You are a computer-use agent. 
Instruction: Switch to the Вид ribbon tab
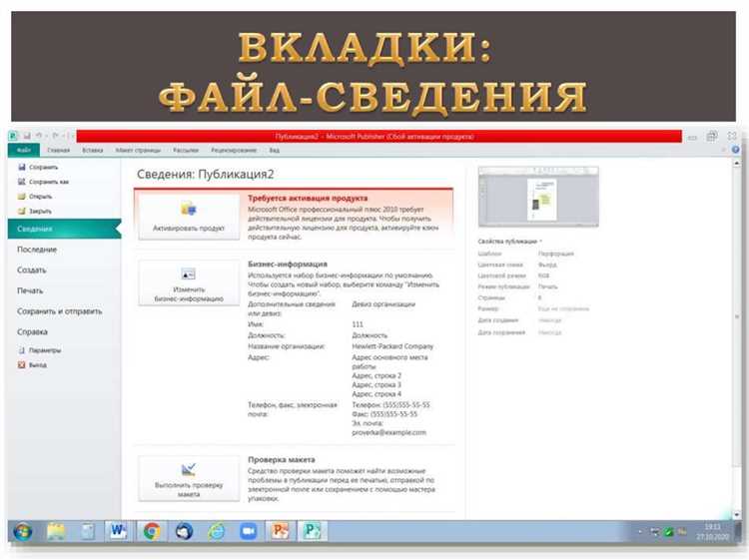(275, 150)
